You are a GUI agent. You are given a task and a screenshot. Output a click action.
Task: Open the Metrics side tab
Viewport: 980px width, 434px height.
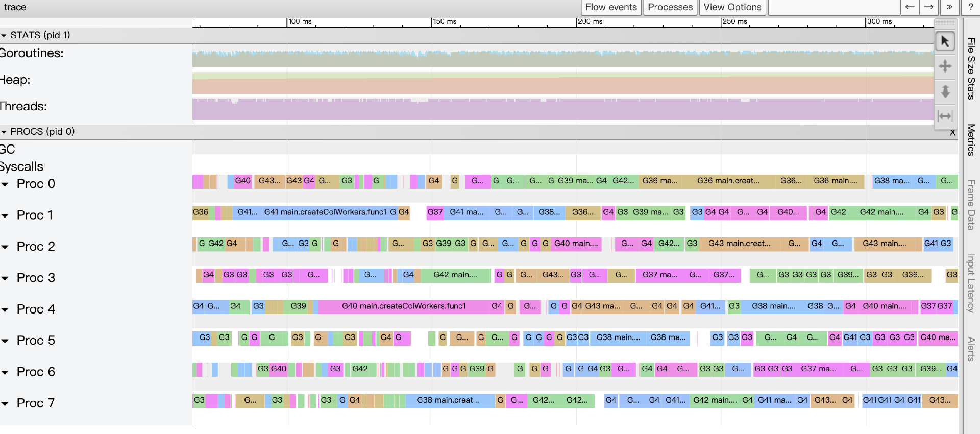pos(971,139)
